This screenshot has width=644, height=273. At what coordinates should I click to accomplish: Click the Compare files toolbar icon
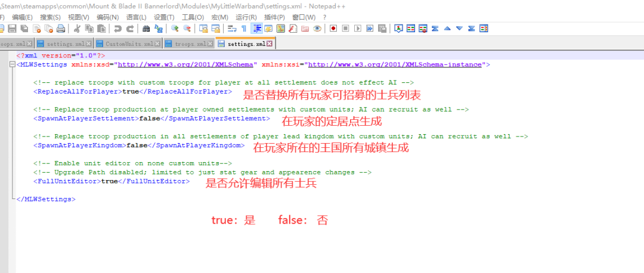411,29
